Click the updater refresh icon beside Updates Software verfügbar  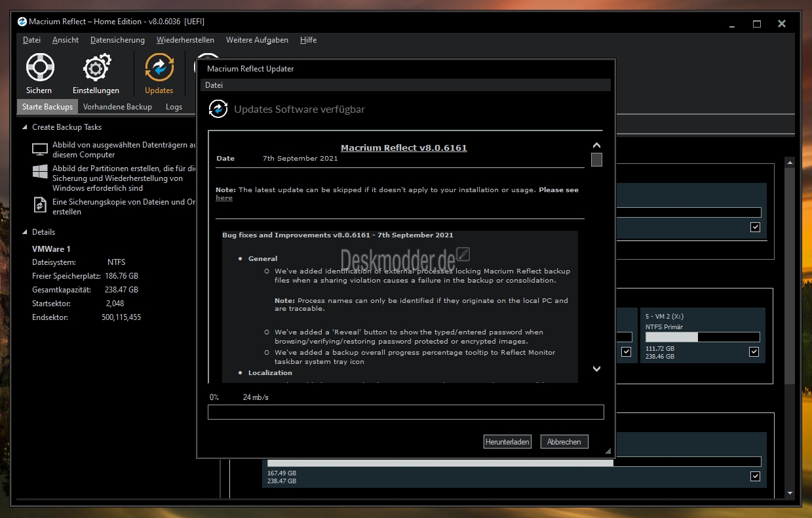[218, 109]
